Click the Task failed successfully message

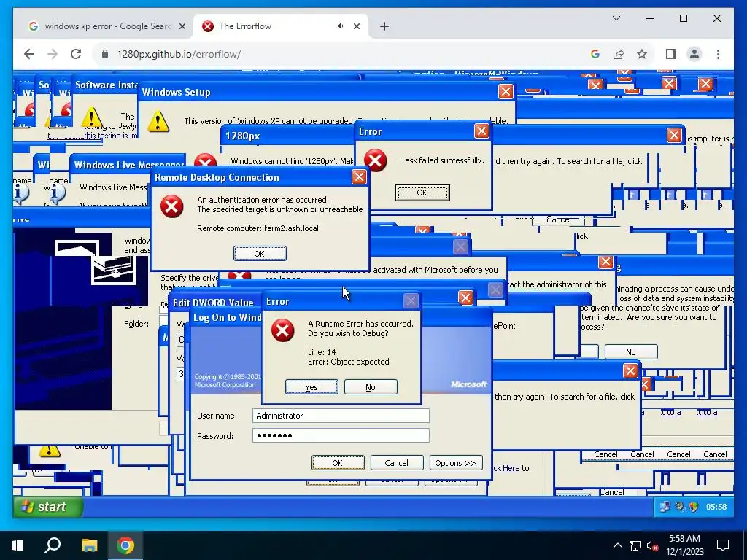point(442,160)
